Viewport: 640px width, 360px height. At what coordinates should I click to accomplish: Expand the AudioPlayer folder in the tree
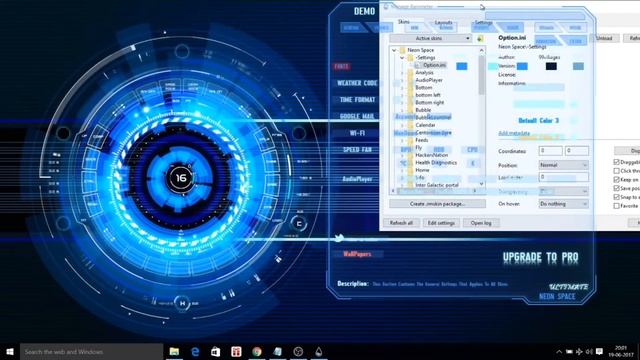[402, 80]
